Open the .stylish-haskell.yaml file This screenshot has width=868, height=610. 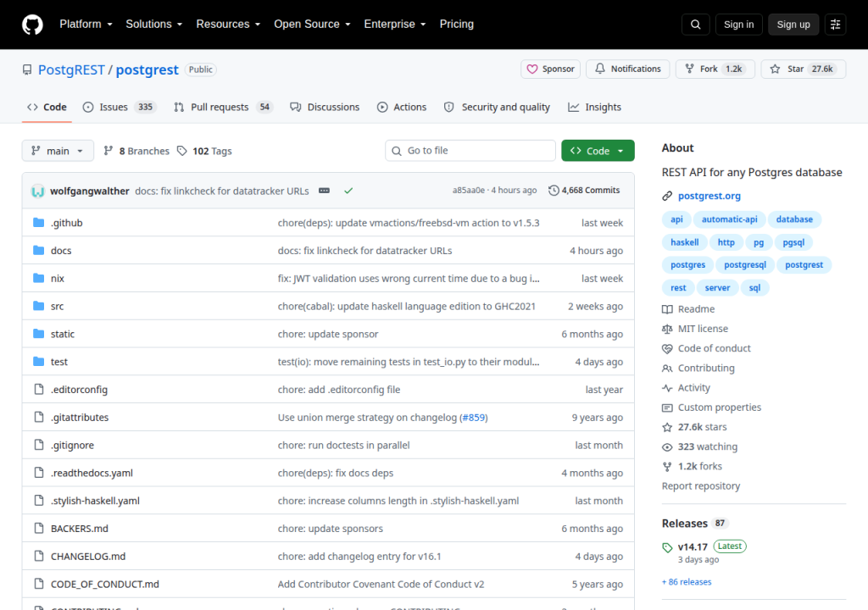point(95,501)
